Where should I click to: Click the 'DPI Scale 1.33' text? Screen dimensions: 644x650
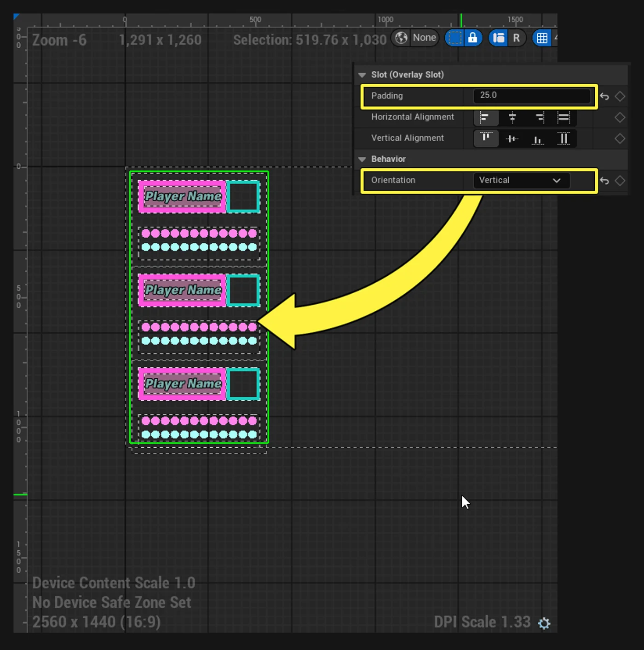482,622
